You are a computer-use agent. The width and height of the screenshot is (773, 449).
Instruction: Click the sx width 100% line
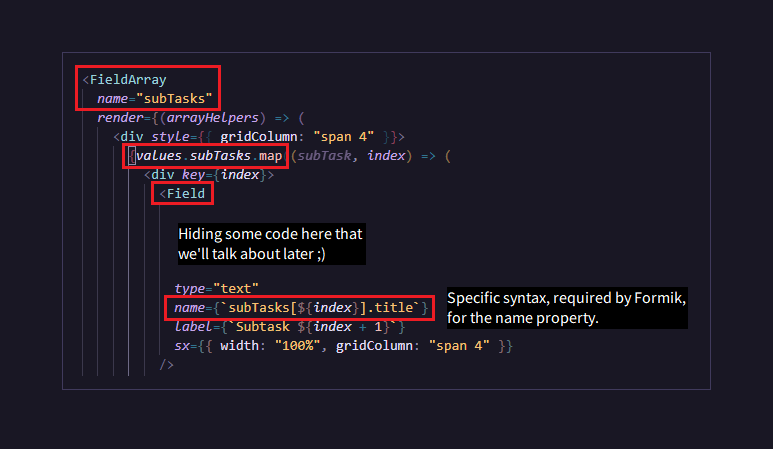click(x=344, y=345)
